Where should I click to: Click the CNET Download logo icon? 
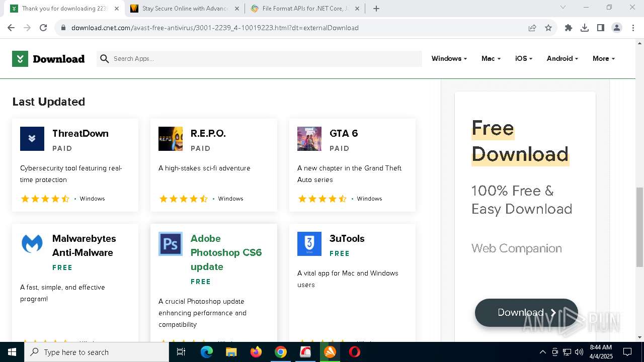click(x=20, y=59)
